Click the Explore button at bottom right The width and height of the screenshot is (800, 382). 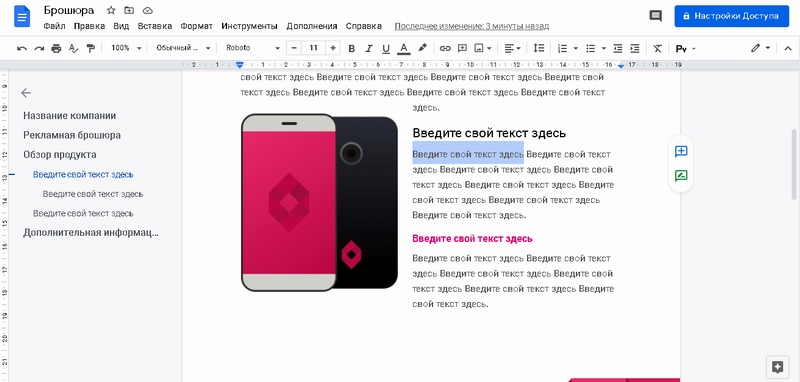(778, 367)
